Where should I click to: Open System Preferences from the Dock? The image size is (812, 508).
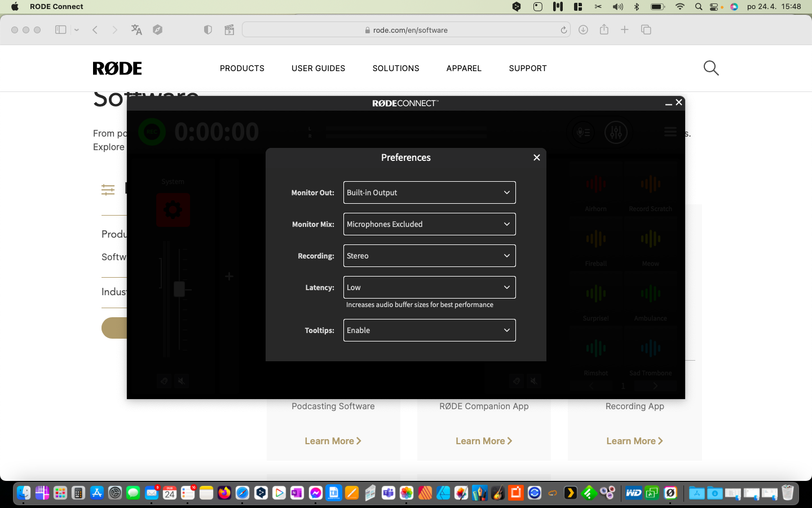coord(115,493)
